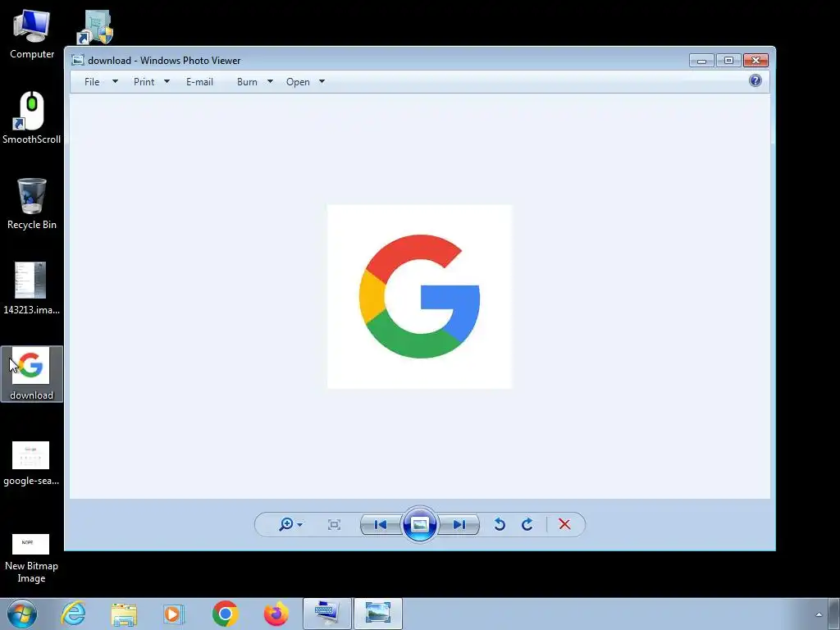Select the shielded shopping cart desktop shortcut
Viewport: 840px width, 630px height.
pyautogui.click(x=95, y=27)
